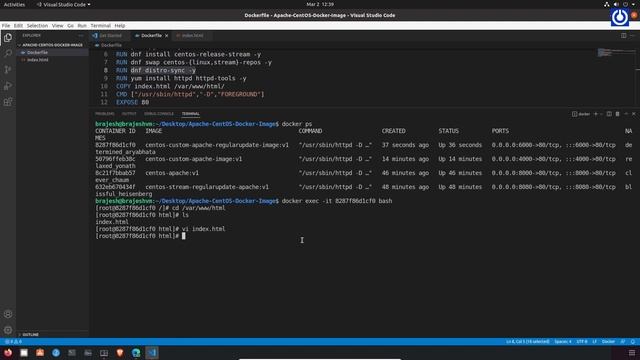Switch to the Get Started tab
Image resolution: width=640 pixels, height=360 pixels.
click(109, 36)
